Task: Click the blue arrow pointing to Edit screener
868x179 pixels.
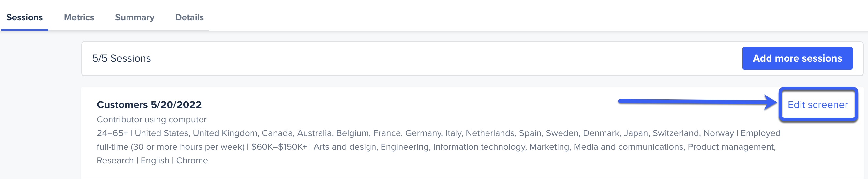Action: (697, 102)
